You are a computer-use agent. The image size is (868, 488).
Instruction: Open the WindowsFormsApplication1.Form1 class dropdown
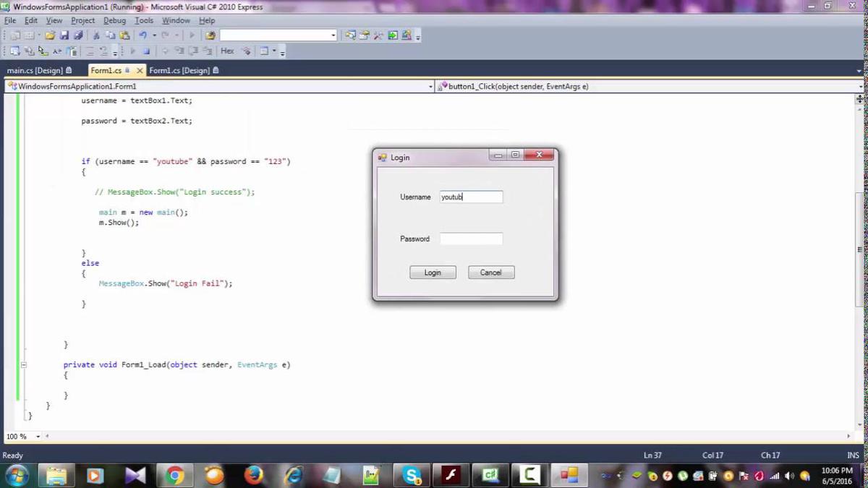(x=430, y=86)
